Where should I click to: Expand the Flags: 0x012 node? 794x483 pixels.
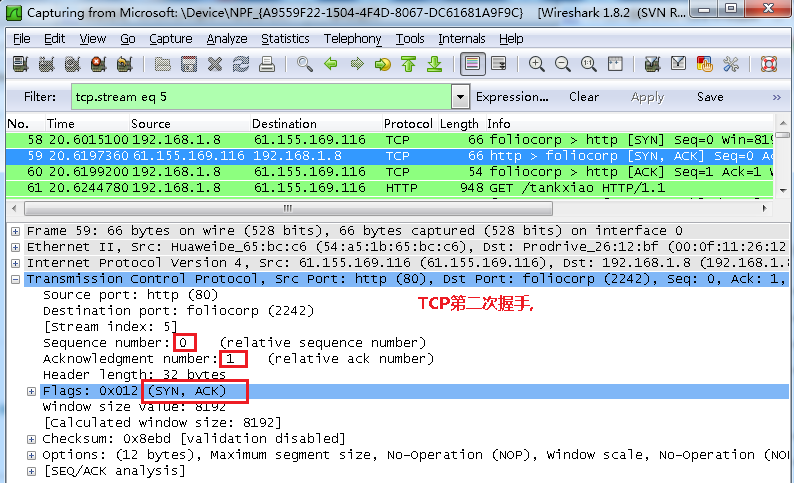31,391
